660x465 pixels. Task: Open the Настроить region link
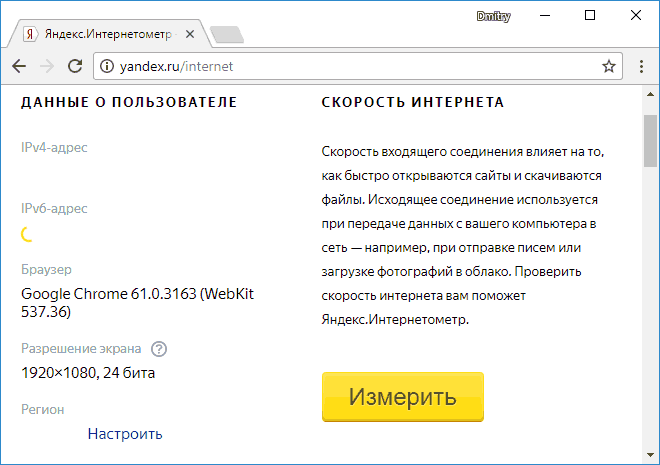(125, 433)
